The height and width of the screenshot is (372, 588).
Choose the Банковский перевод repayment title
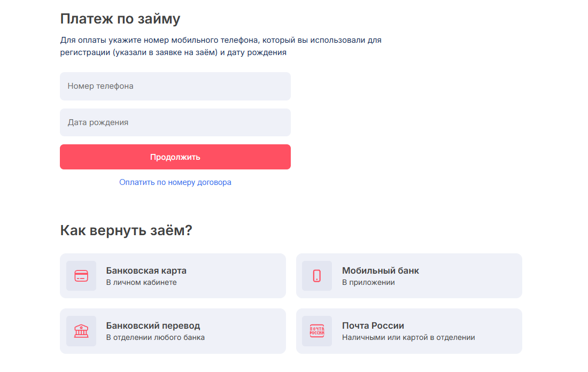pyautogui.click(x=153, y=325)
